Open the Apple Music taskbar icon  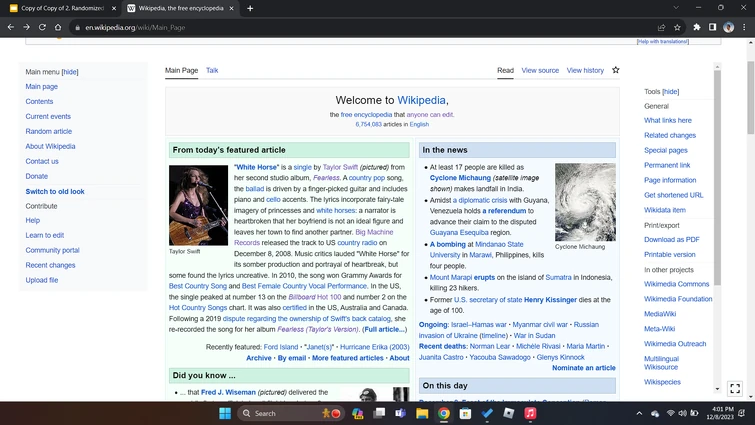[530, 413]
